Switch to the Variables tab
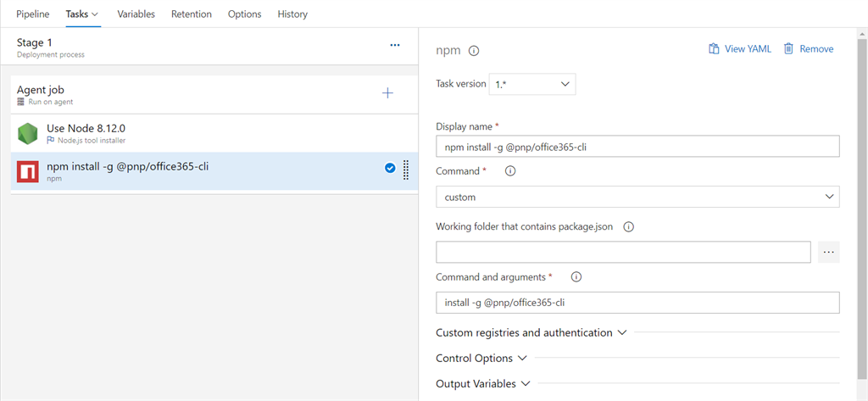 coord(136,14)
